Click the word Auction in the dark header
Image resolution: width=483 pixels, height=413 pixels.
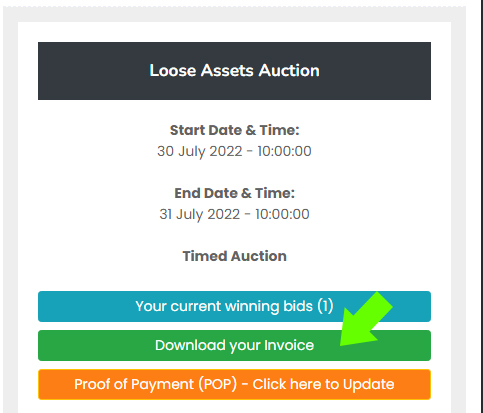pyautogui.click(x=289, y=71)
